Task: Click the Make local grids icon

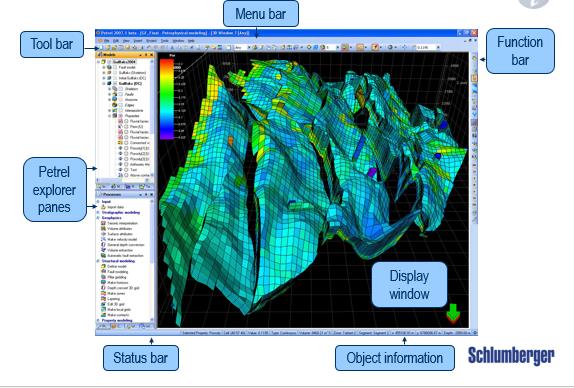Action: tap(104, 310)
